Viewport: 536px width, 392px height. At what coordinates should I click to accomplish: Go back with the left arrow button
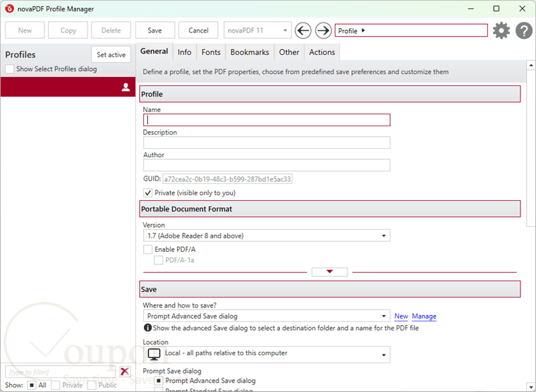tap(303, 30)
